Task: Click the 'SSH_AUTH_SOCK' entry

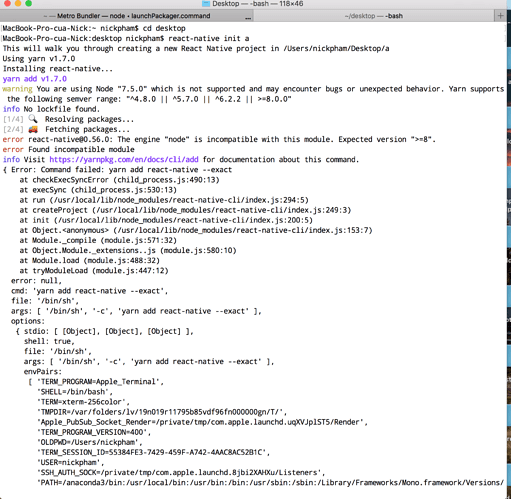Action: pos(181,472)
